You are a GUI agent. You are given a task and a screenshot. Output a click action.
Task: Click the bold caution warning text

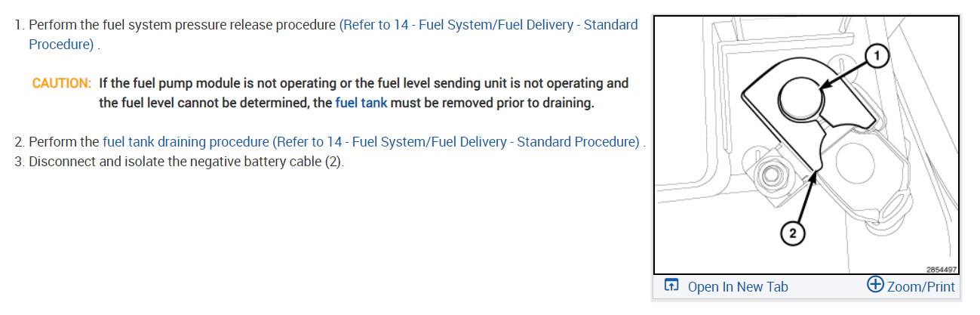click(x=363, y=83)
